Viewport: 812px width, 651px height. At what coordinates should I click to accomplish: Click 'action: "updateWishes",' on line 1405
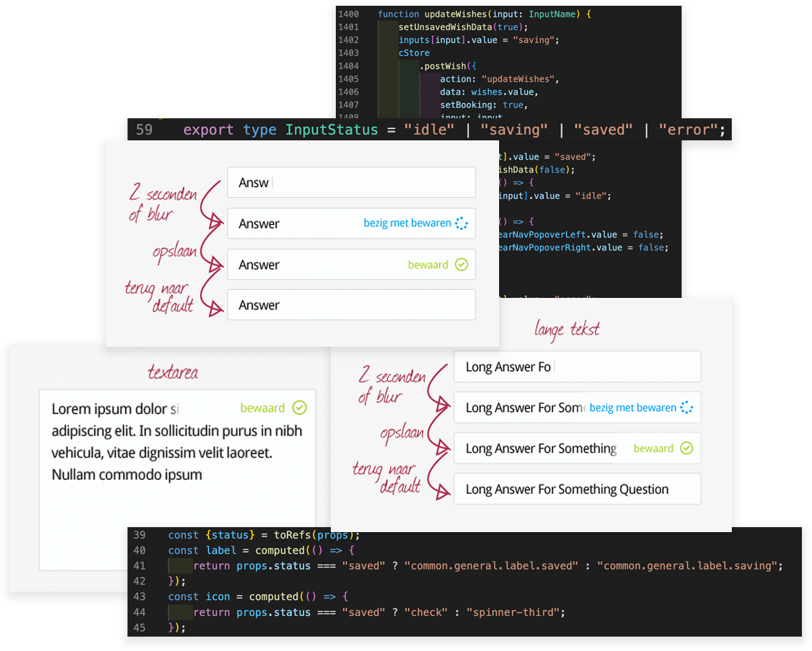[x=499, y=79]
